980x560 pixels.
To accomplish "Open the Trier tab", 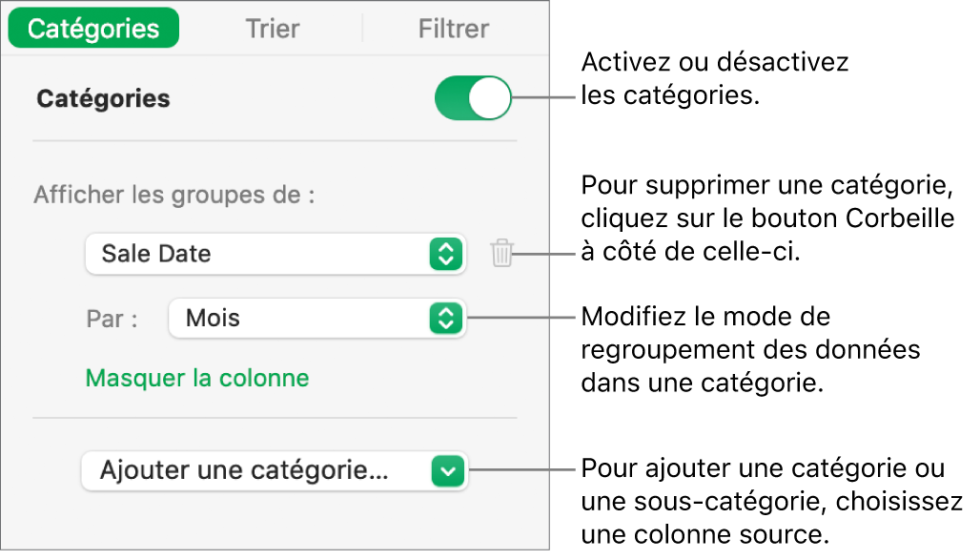I will coord(274,29).
